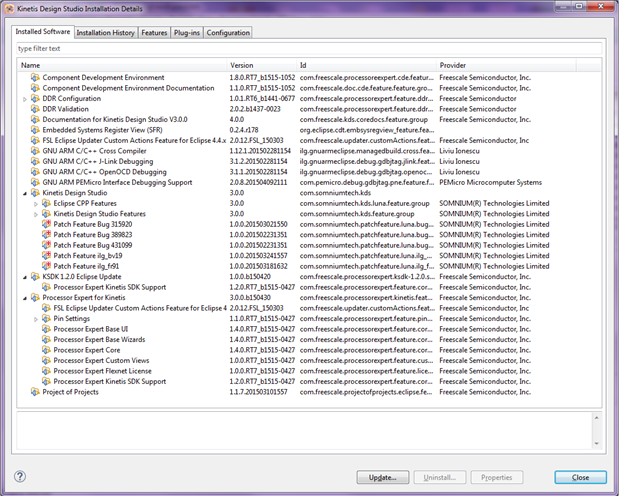This screenshot has height=496, width=619.
Task: Click the Embedded Systems Register View feature icon
Action: coord(35,130)
